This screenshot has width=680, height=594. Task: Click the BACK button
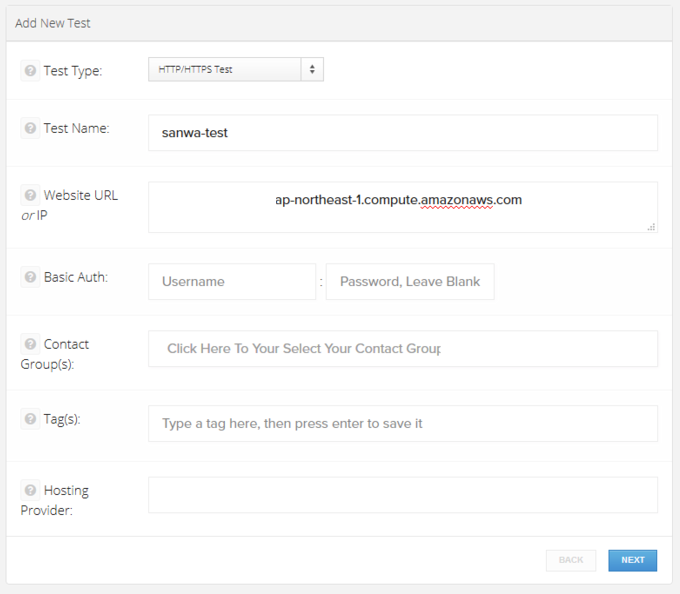[571, 560]
